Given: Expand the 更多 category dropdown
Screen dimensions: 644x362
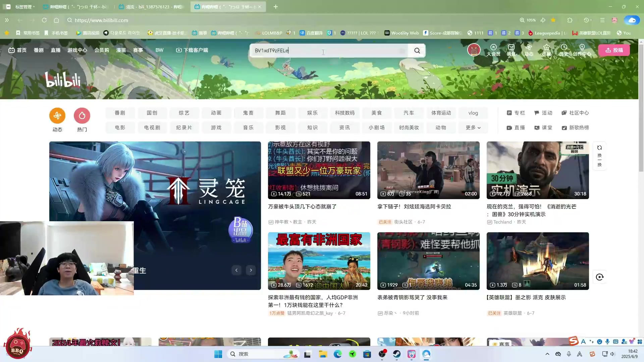Looking at the screenshot, I should tap(473, 128).
